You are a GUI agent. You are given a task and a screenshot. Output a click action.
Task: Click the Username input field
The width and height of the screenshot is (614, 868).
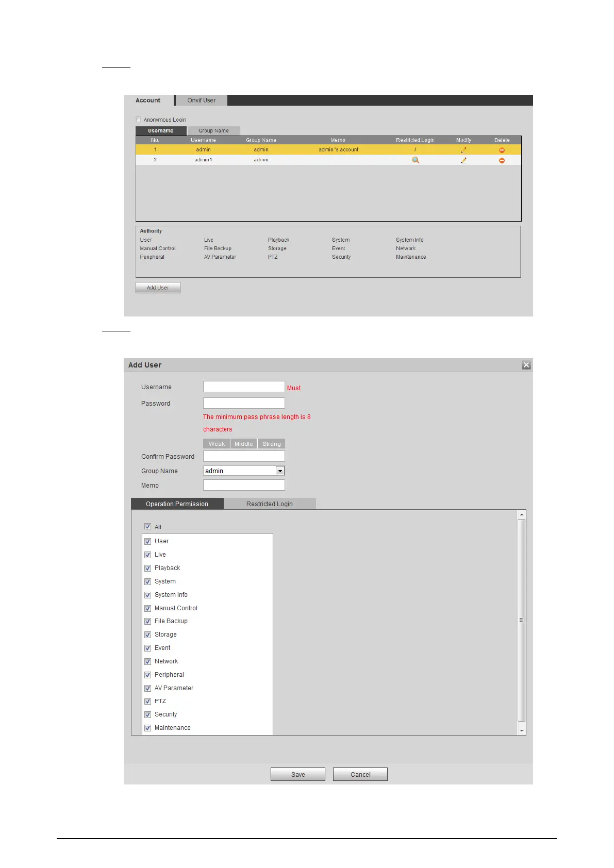click(x=244, y=387)
